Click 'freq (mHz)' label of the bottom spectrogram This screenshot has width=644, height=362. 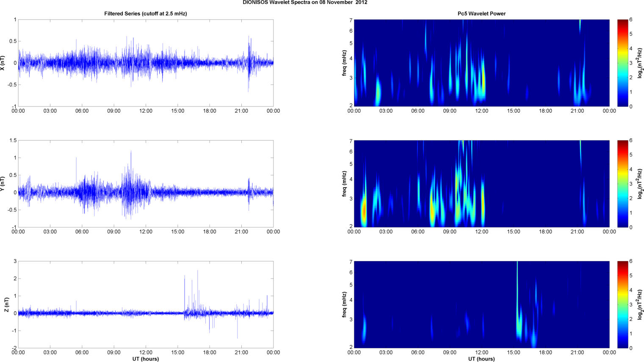(x=344, y=305)
